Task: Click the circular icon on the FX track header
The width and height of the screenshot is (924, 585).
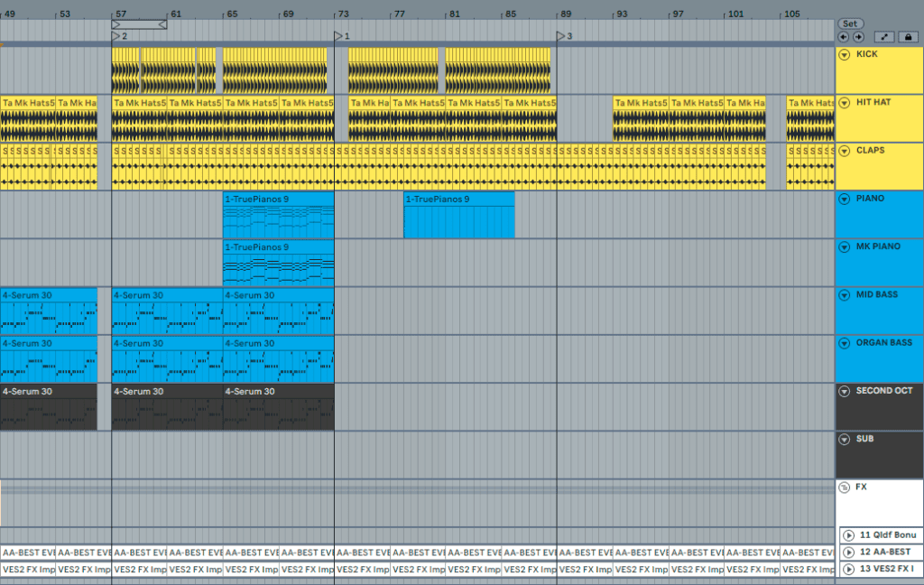Action: click(845, 487)
